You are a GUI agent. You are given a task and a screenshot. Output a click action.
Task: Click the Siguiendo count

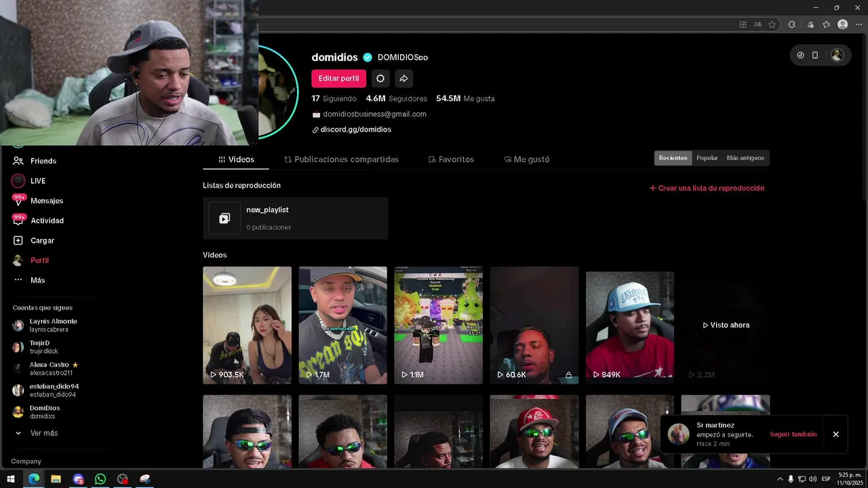coord(334,98)
